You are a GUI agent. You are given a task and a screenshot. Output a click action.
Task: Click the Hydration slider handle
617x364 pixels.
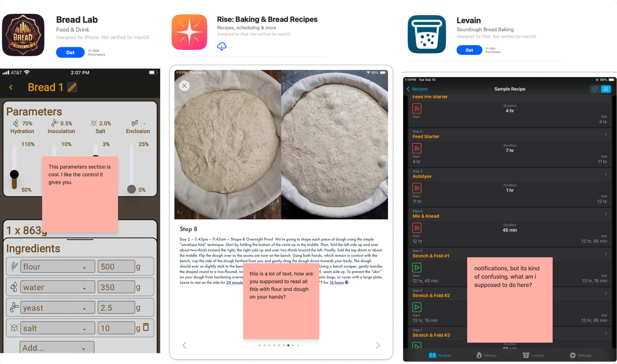coord(14,174)
